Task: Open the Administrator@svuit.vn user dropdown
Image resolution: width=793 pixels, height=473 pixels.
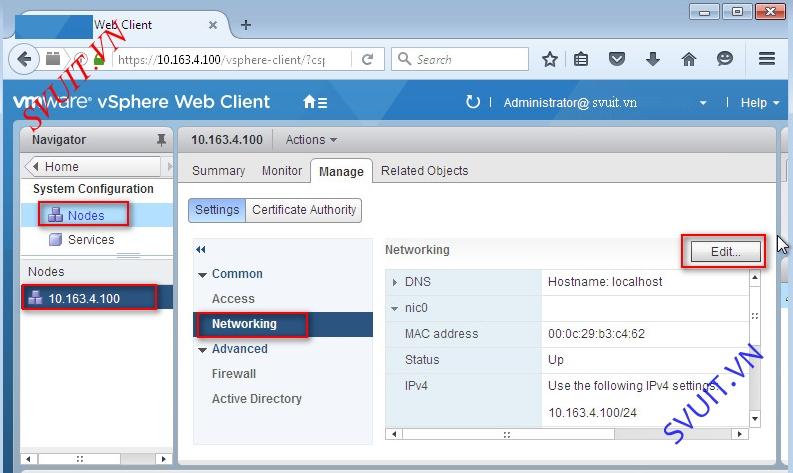Action: pos(703,103)
